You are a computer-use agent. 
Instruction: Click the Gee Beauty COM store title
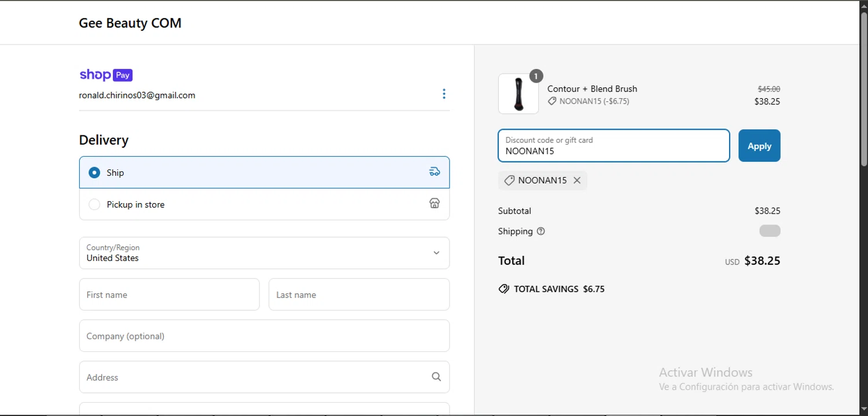pos(130,23)
